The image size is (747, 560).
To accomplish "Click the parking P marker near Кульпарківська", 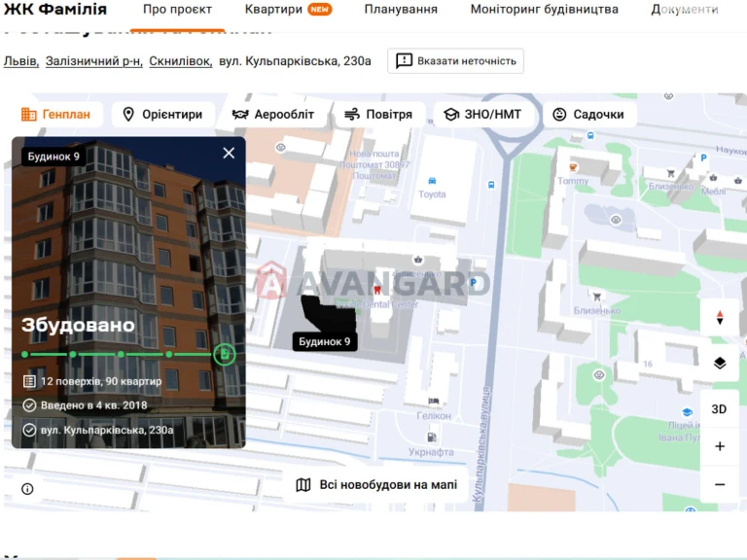I will 473,282.
